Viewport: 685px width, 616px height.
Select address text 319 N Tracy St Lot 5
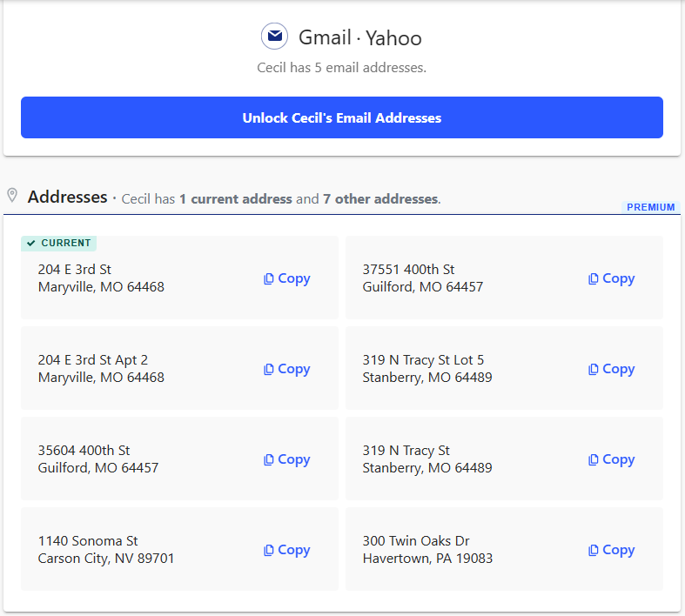pyautogui.click(x=423, y=359)
